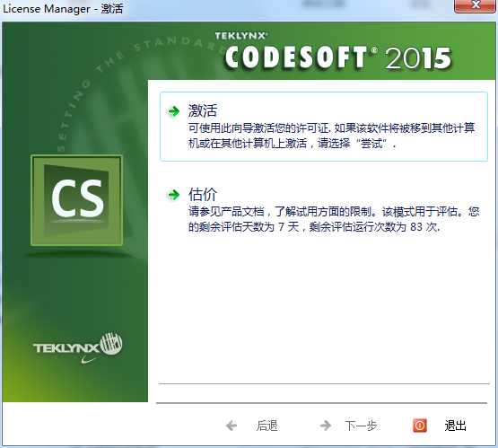Viewport: 498px width, 448px height.
Task: Click the CS product logo tile
Action: pyautogui.click(x=77, y=200)
